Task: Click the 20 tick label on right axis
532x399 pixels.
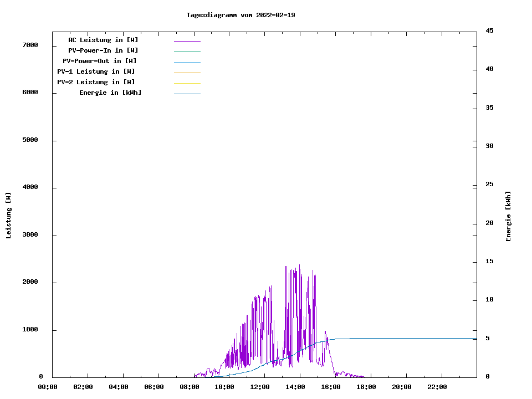Action: pyautogui.click(x=489, y=223)
